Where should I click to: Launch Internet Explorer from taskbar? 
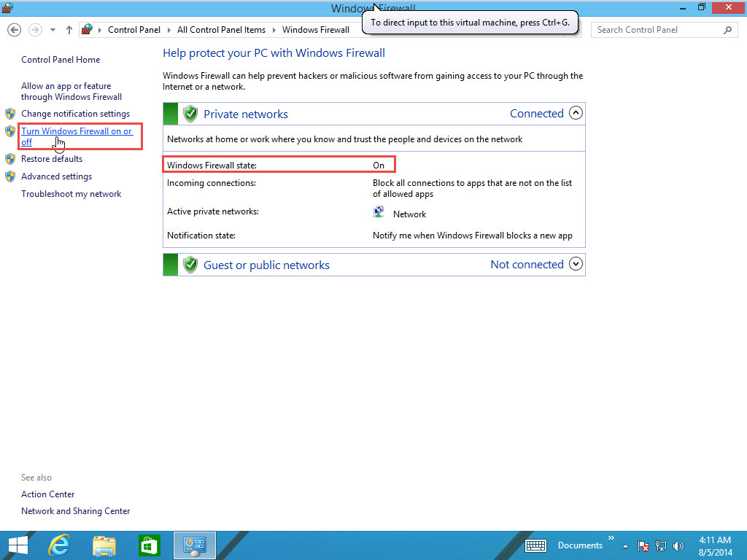pyautogui.click(x=59, y=545)
